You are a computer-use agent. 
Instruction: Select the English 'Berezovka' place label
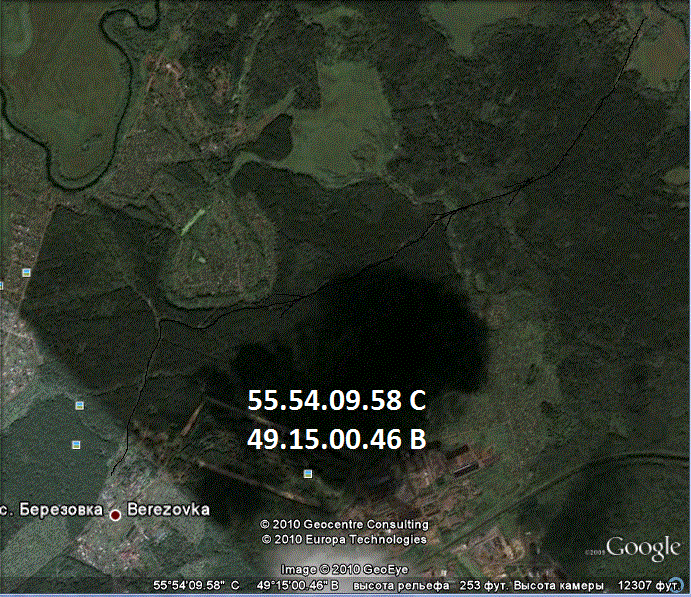pyautogui.click(x=167, y=509)
